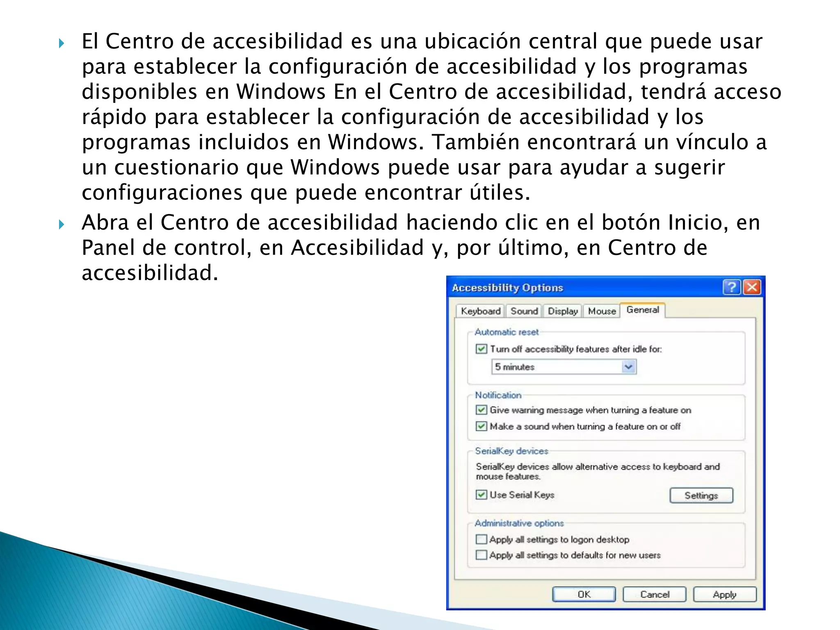Uncheck Use Serial Keys option
840x630 pixels.
pos(481,495)
